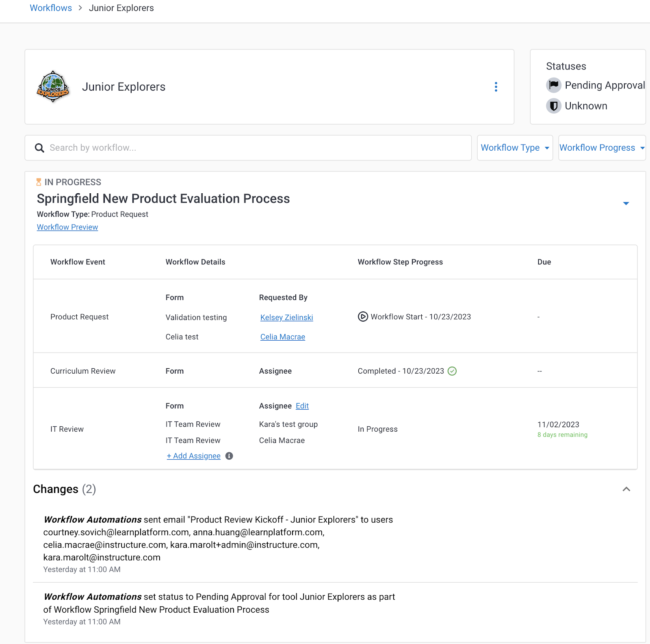Go to Workflows breadcrumb
Viewport: 650px width, 644px height.
point(51,8)
